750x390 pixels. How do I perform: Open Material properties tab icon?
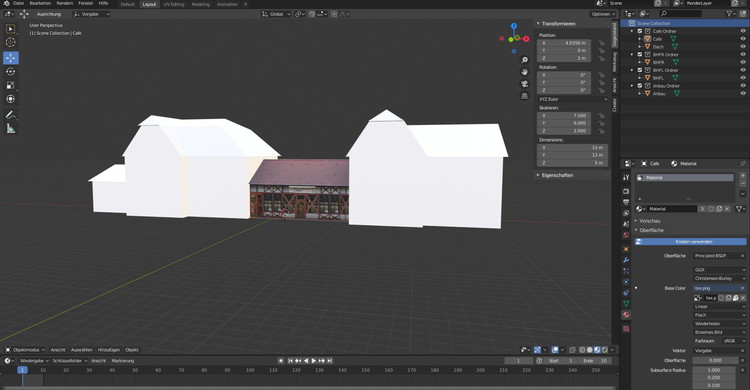click(626, 315)
